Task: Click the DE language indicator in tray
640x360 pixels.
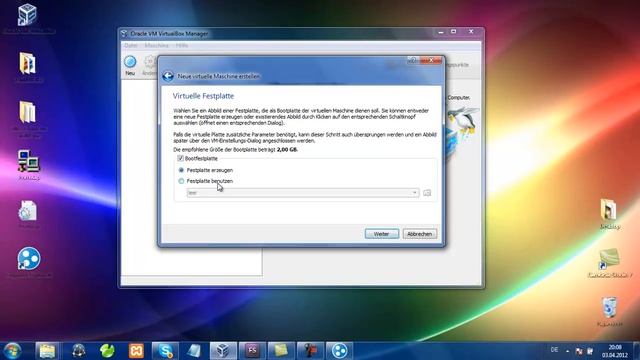Action: pyautogui.click(x=554, y=350)
